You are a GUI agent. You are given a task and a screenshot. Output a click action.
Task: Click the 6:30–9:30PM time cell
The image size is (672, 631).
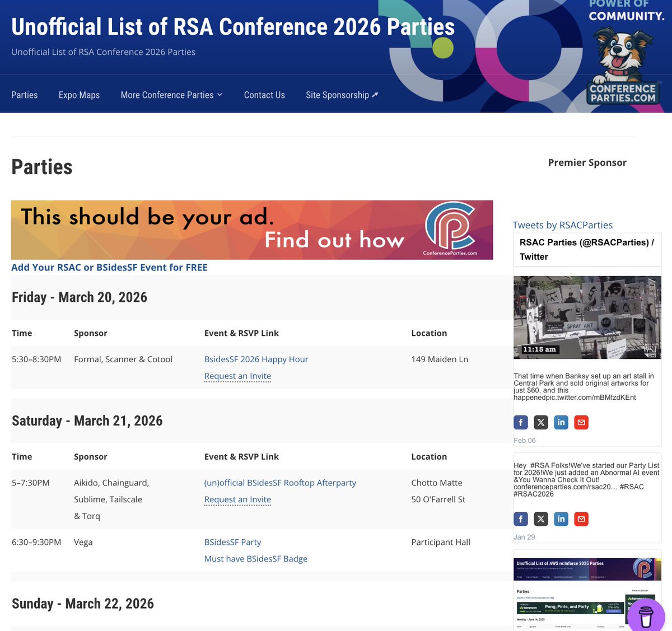[36, 543]
